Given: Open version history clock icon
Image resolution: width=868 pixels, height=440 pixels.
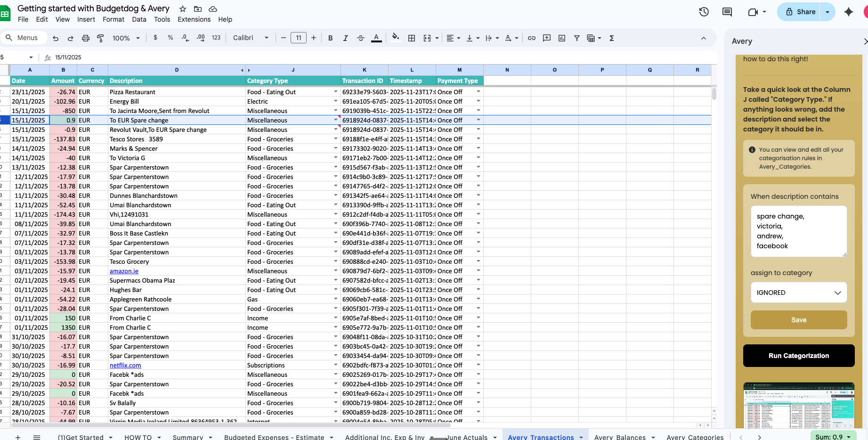Looking at the screenshot, I should [704, 12].
